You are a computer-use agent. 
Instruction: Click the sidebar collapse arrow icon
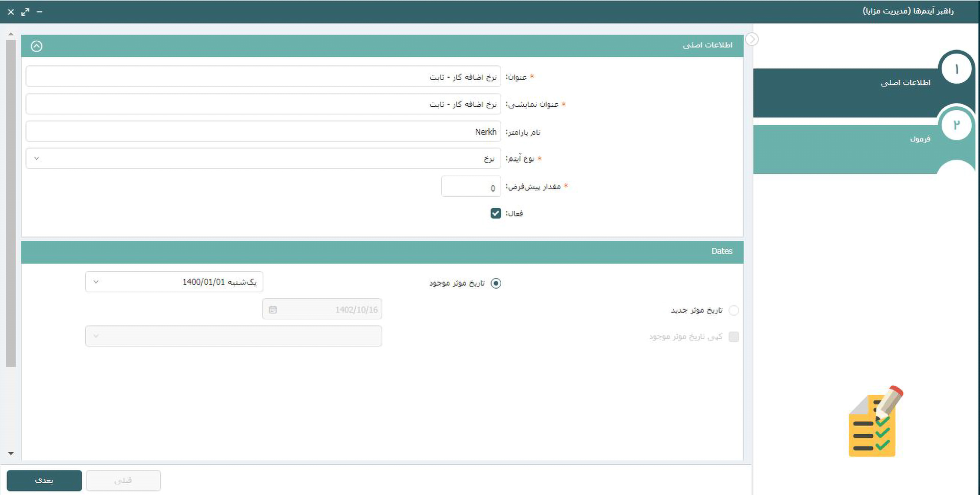tap(751, 39)
